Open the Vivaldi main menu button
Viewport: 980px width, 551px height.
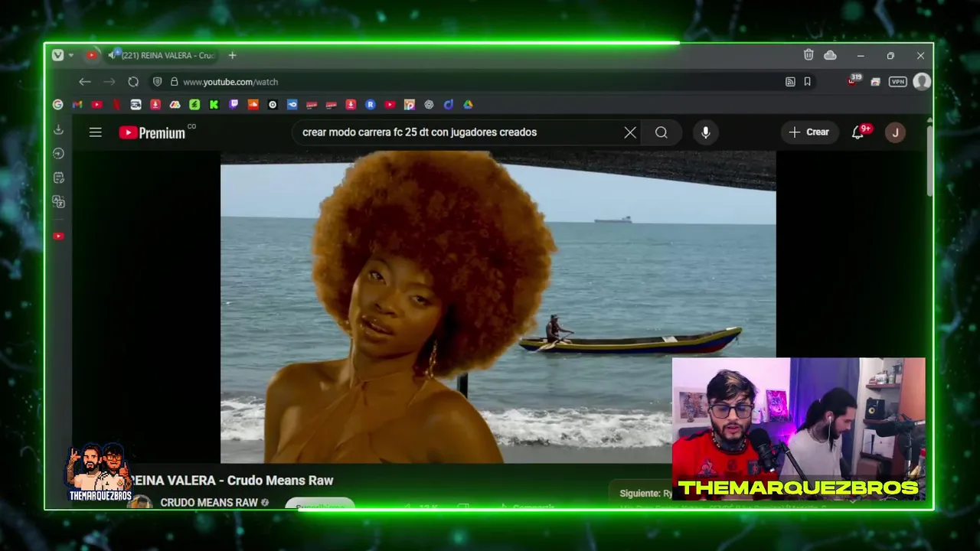tap(57, 55)
